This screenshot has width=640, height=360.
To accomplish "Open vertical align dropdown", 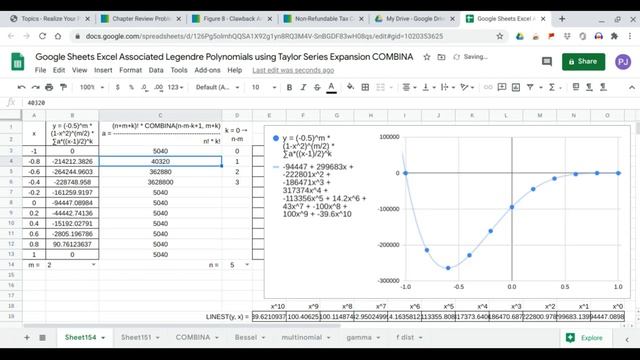I will click(x=428, y=87).
